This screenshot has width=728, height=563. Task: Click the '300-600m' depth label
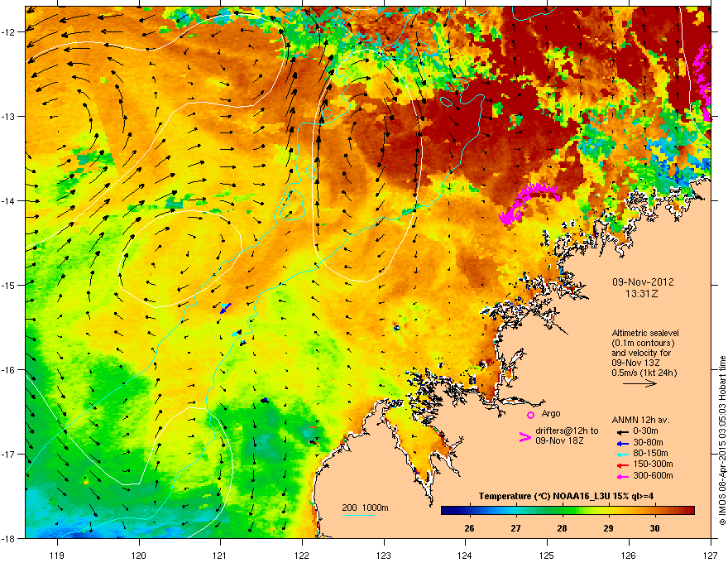[653, 476]
